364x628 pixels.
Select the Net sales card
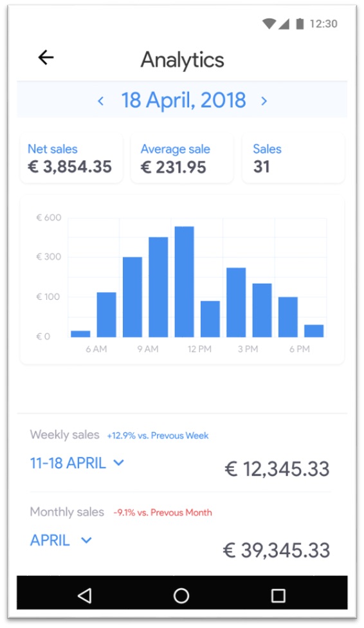(71, 158)
